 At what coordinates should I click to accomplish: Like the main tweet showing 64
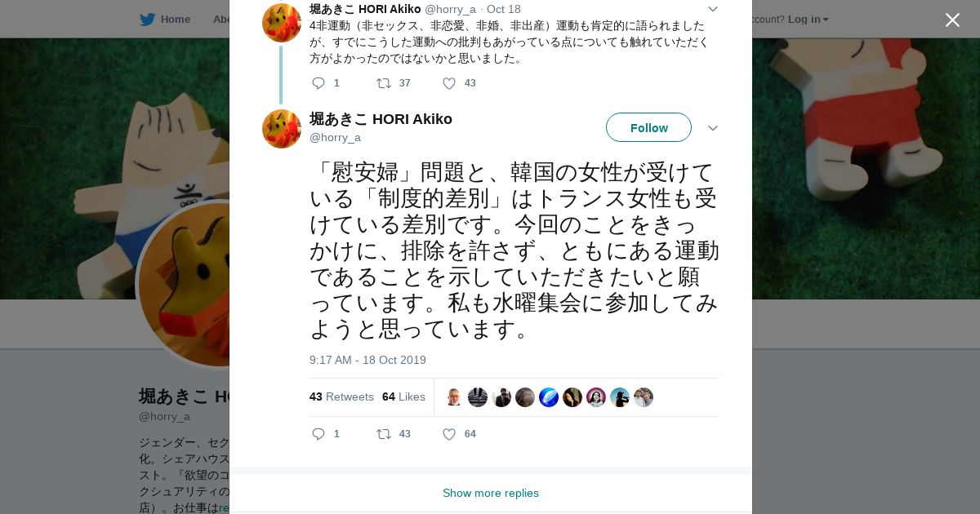[x=448, y=434]
